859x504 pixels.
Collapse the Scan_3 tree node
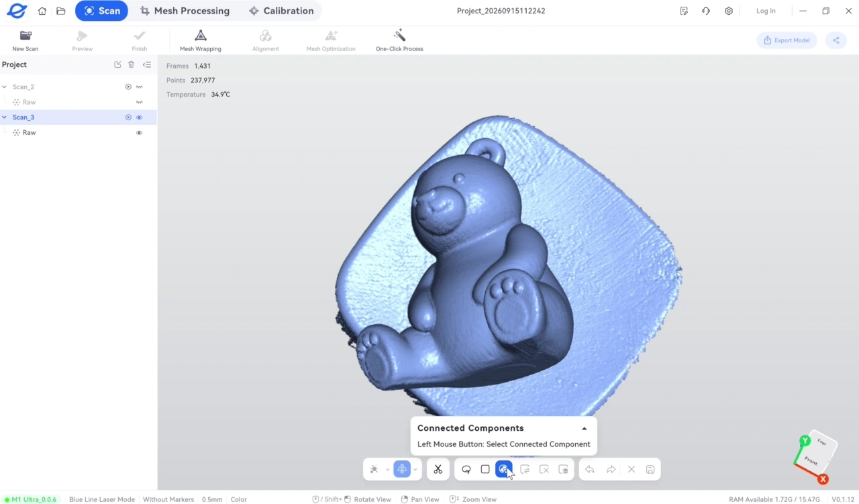(x=5, y=117)
